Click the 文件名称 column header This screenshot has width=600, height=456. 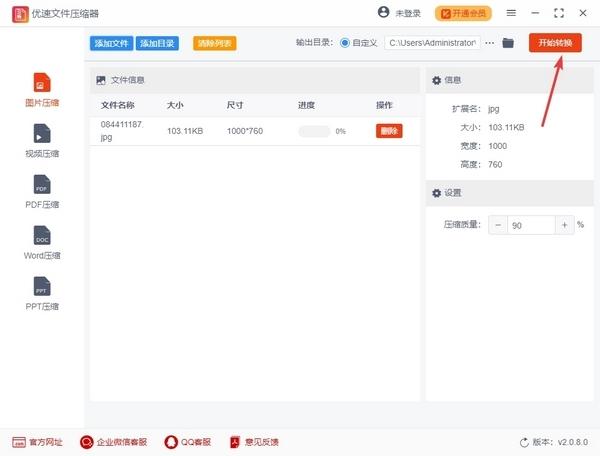click(x=117, y=105)
